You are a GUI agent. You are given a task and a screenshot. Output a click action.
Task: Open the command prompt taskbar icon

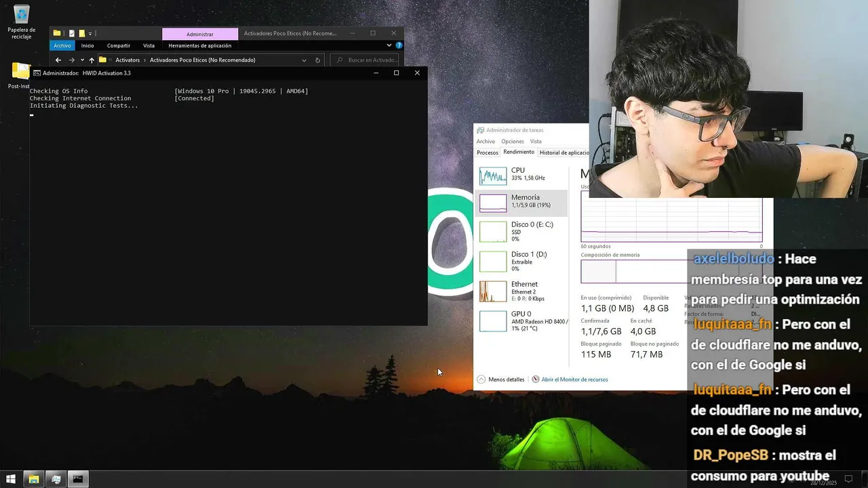tap(78, 479)
